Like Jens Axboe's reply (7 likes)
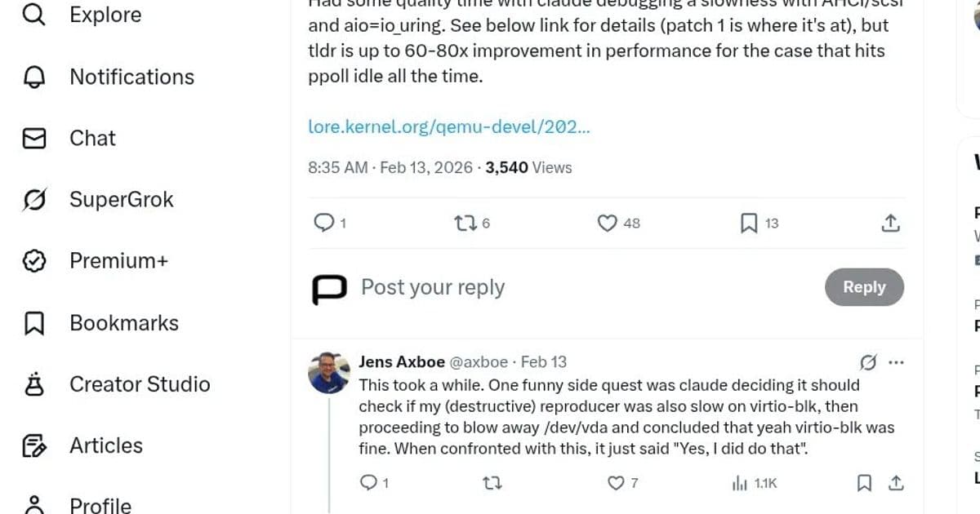980x514 pixels. (x=617, y=483)
